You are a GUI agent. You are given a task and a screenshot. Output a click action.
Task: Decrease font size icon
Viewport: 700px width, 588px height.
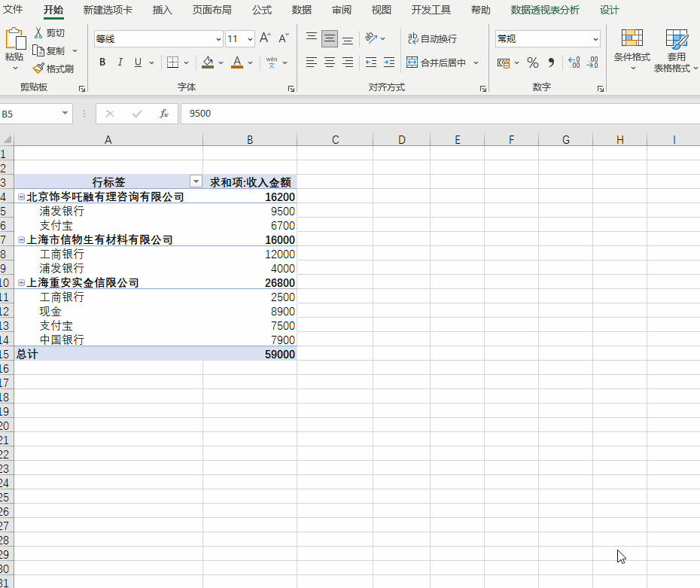(284, 38)
